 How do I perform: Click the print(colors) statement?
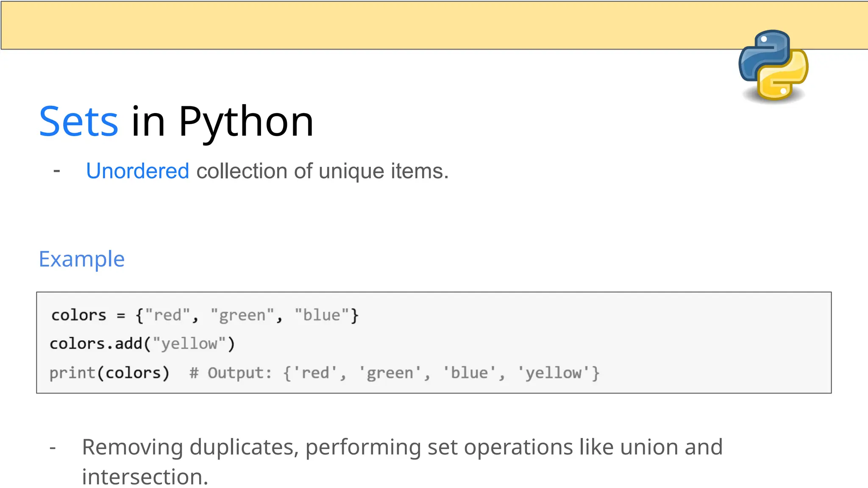click(109, 373)
